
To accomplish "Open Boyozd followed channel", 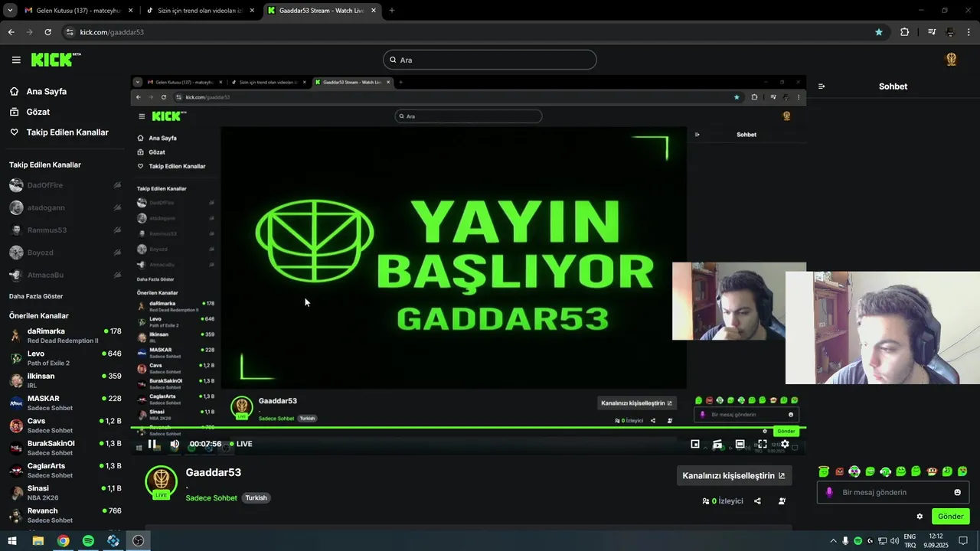I will point(65,252).
